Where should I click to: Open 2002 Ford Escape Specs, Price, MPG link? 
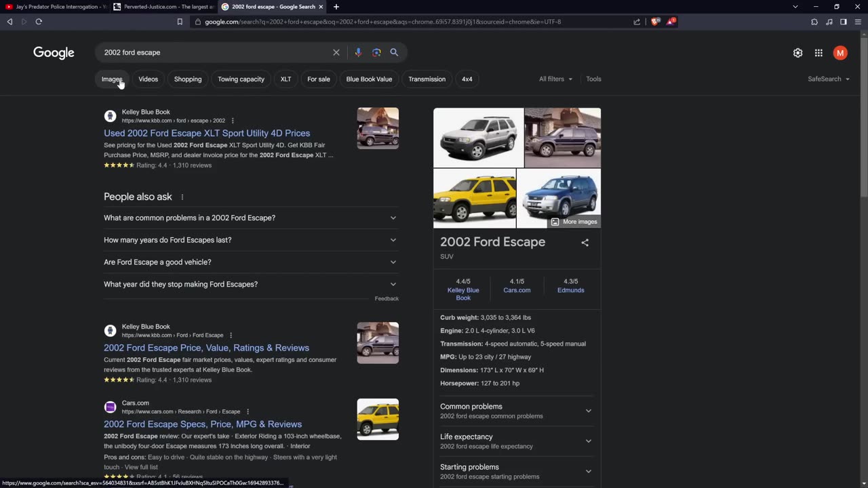click(203, 424)
